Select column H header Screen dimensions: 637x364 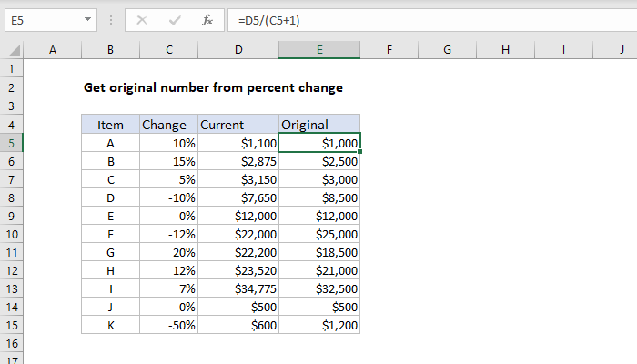(x=505, y=50)
